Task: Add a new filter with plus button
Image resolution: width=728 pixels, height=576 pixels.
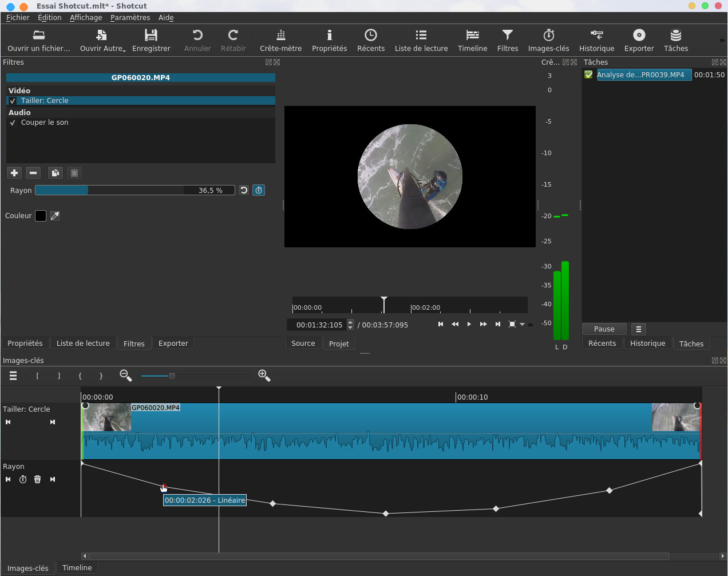Action: tap(14, 173)
